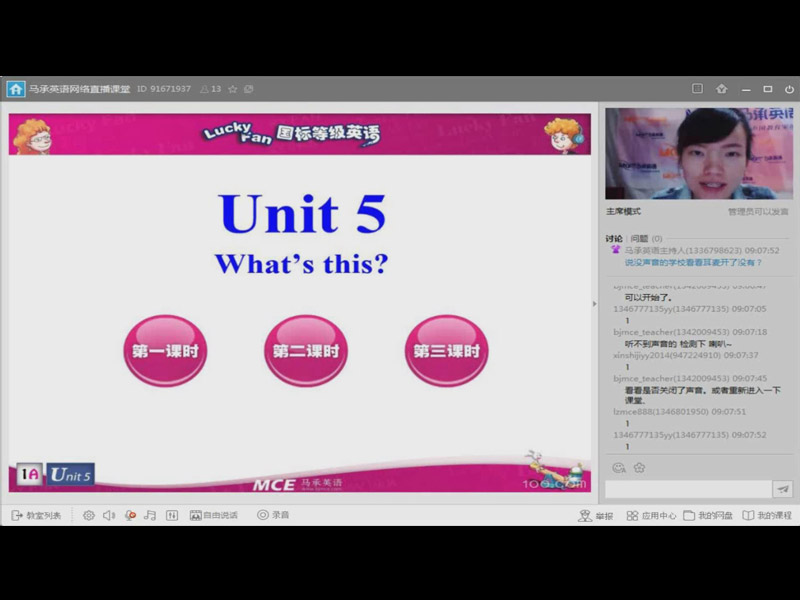Screen dimensions: 800x600
Task: Mute the speaker volume icon
Action: click(x=109, y=515)
